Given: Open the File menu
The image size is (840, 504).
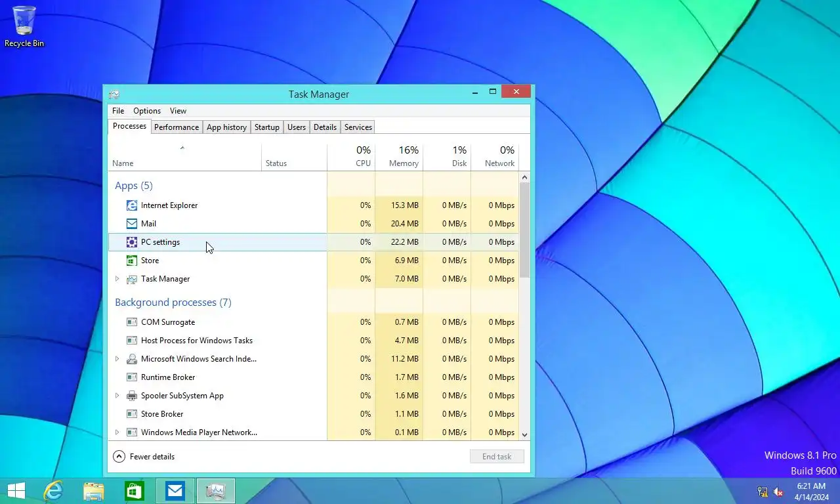Looking at the screenshot, I should point(118,111).
